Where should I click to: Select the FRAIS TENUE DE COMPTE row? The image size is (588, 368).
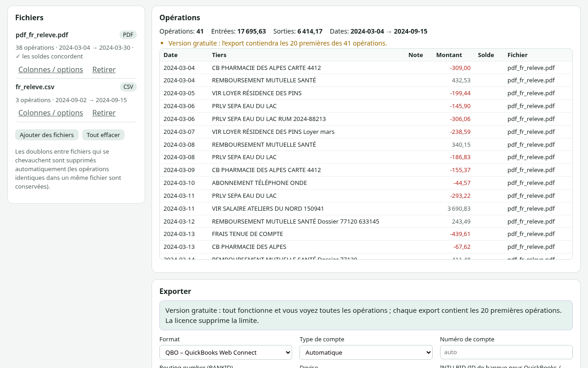click(366, 234)
